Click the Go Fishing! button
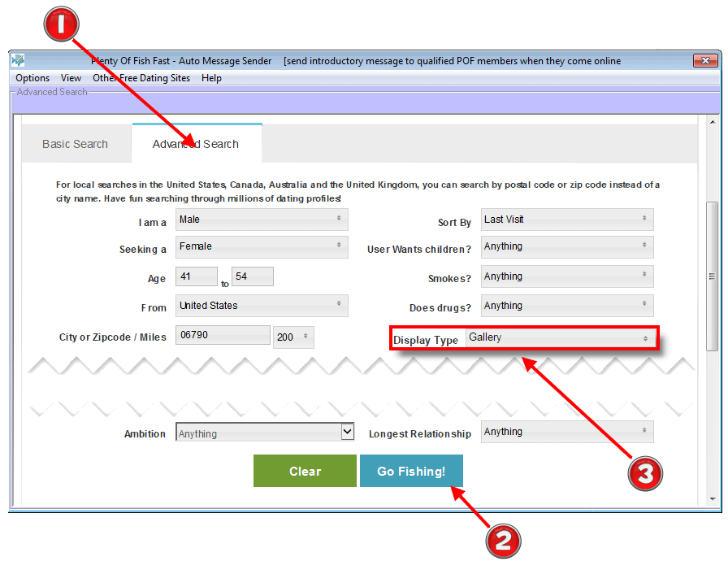The height and width of the screenshot is (583, 728). 411,471
